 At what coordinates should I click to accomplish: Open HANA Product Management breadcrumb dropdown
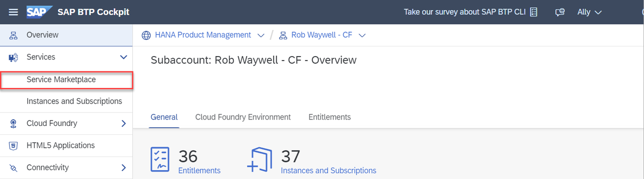[x=261, y=35]
